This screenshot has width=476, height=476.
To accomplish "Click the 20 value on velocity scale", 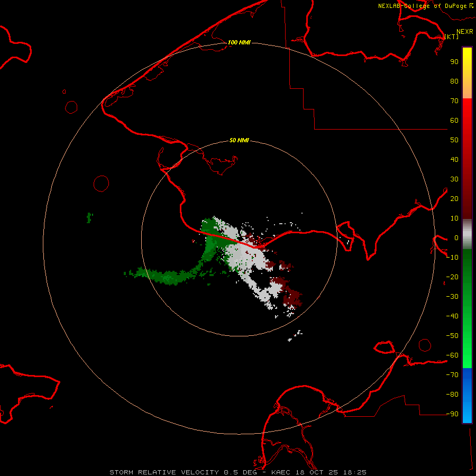I will [454, 198].
